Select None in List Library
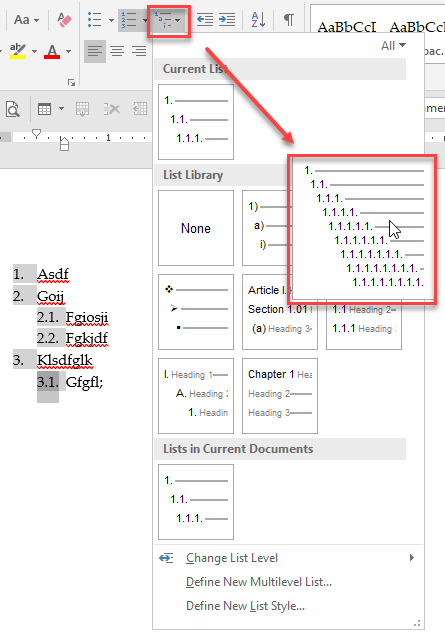This screenshot has width=445, height=635. [x=196, y=228]
